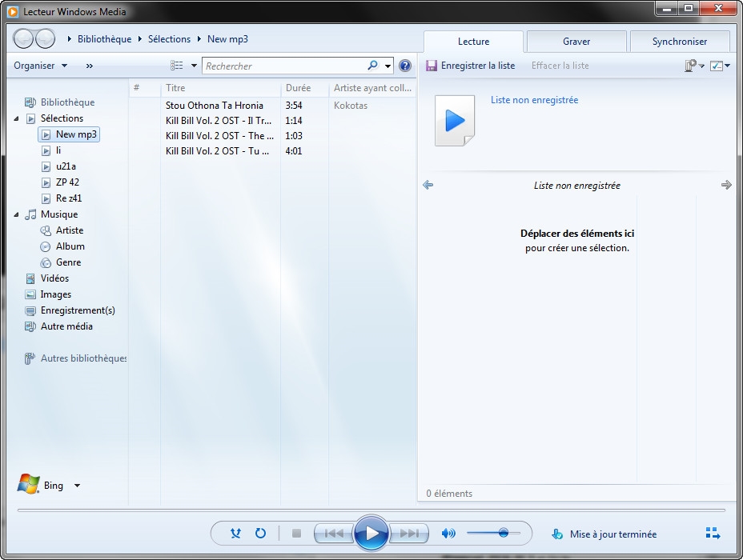Click the previous list left arrow

pyautogui.click(x=428, y=185)
